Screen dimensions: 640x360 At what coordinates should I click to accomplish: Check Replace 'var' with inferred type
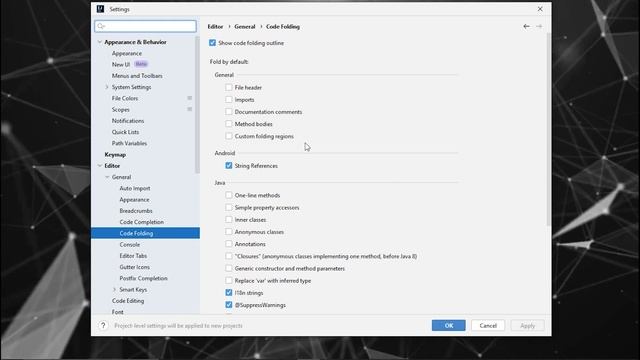coord(229,280)
